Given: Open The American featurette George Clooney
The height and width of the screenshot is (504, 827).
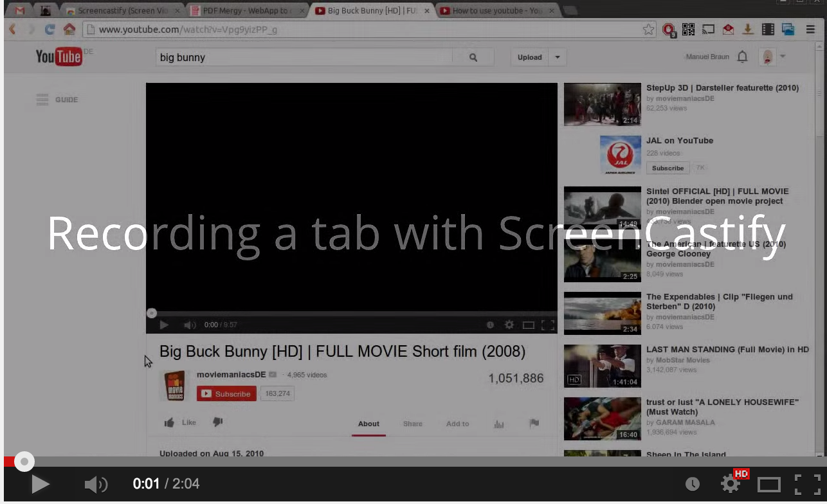Looking at the screenshot, I should [x=716, y=249].
